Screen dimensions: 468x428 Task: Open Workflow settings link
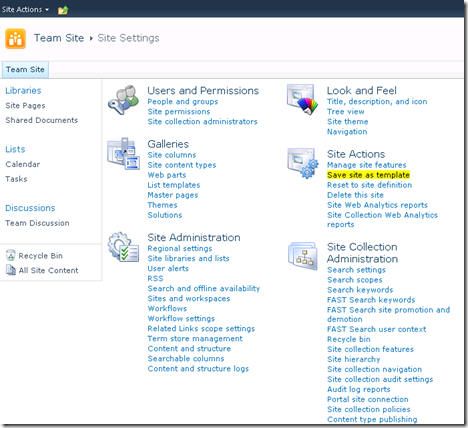[181, 318]
